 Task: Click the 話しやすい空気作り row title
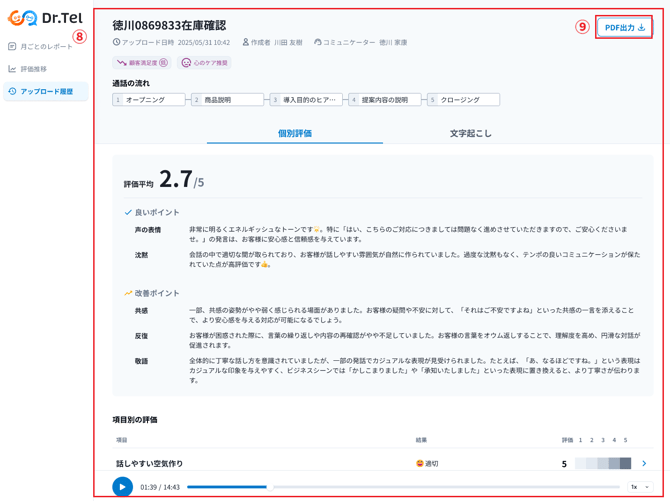point(150,463)
